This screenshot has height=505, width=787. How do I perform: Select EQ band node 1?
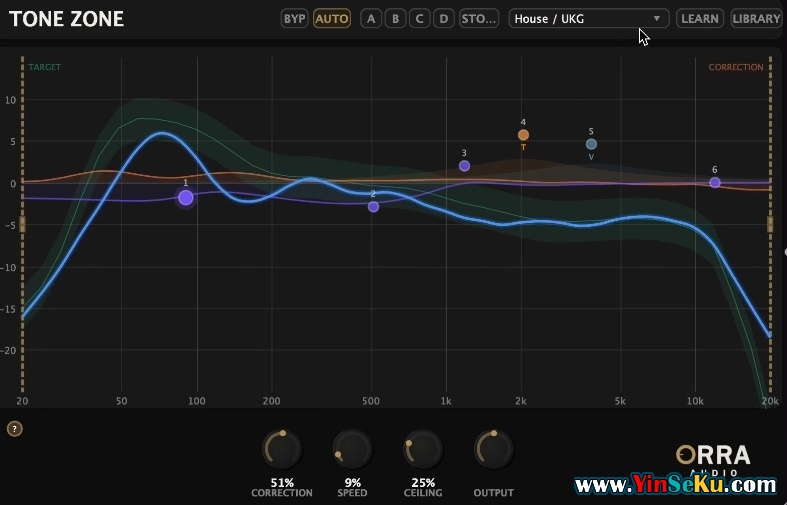(x=185, y=198)
